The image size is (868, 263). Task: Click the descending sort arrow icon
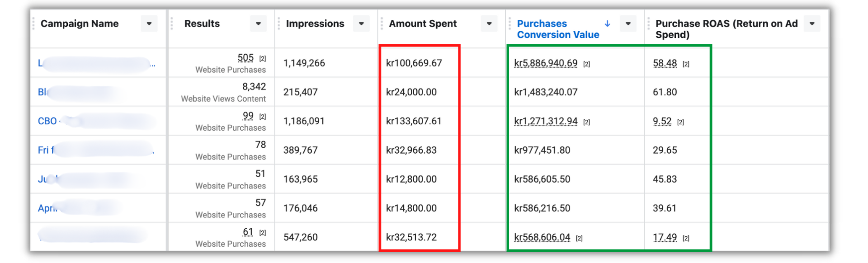pos(607,23)
